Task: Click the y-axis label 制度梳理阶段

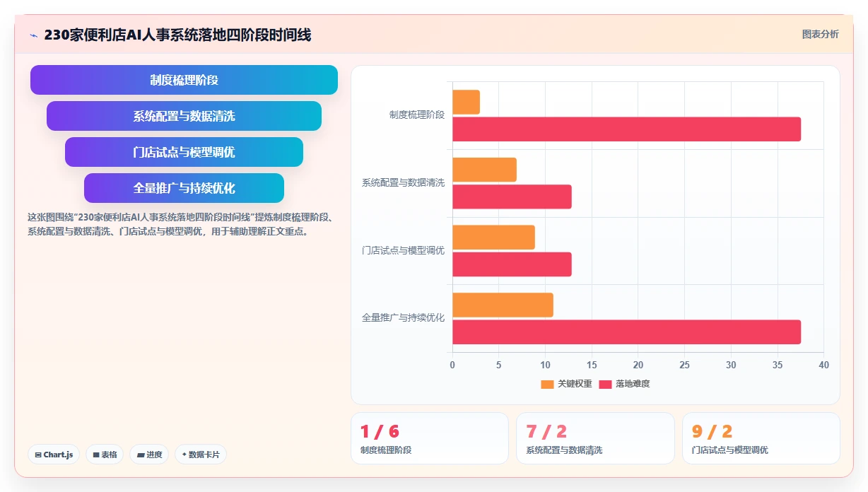Action: [417, 115]
